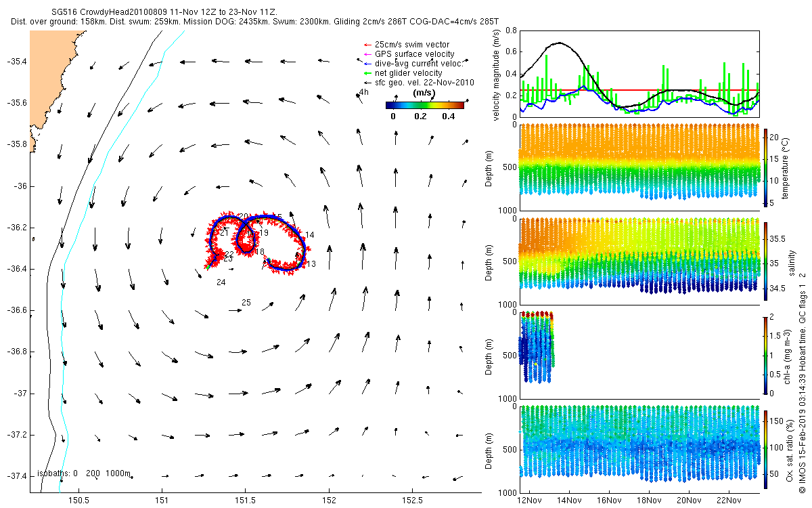Screen dimensions: 812x508
Task: Click the '20' tick on the temperature colorbar
Action: coord(775,136)
